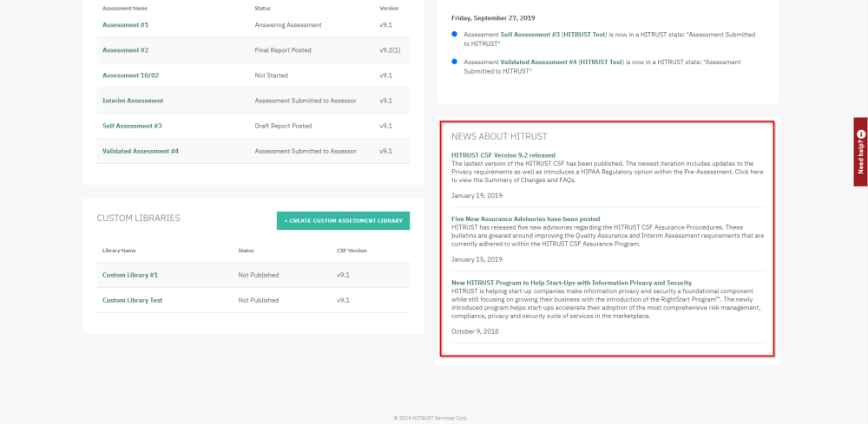Click 'Friday, September 27, 2019' date heading

tap(493, 17)
